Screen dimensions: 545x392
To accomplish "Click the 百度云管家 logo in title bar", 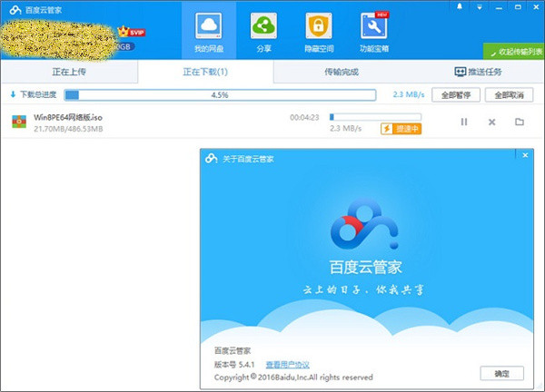I will tap(15, 10).
